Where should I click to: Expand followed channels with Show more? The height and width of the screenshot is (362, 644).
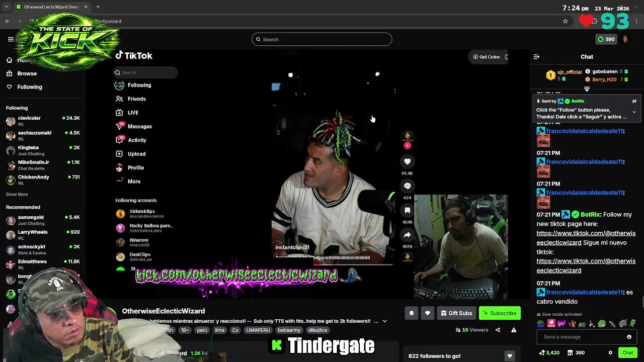17,194
